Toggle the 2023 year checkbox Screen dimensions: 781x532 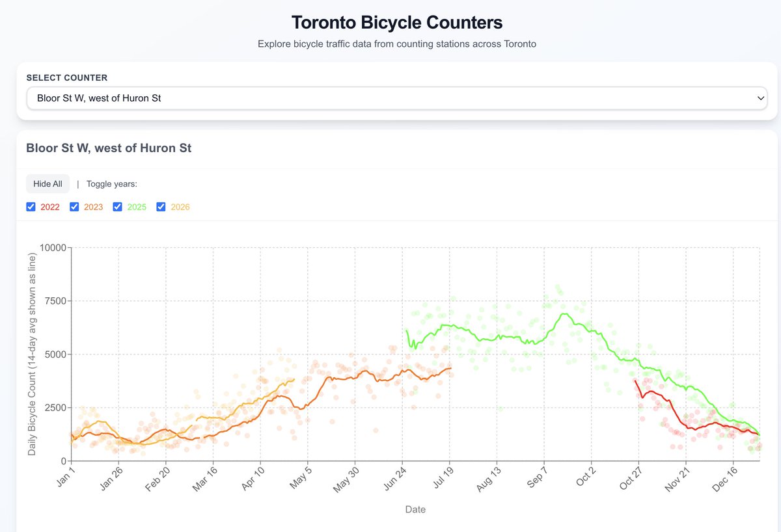tap(74, 207)
